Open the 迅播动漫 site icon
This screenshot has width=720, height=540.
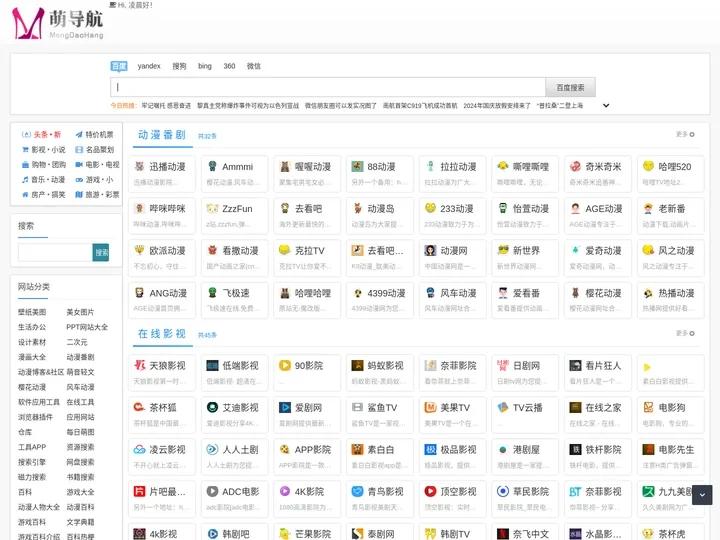pos(140,166)
